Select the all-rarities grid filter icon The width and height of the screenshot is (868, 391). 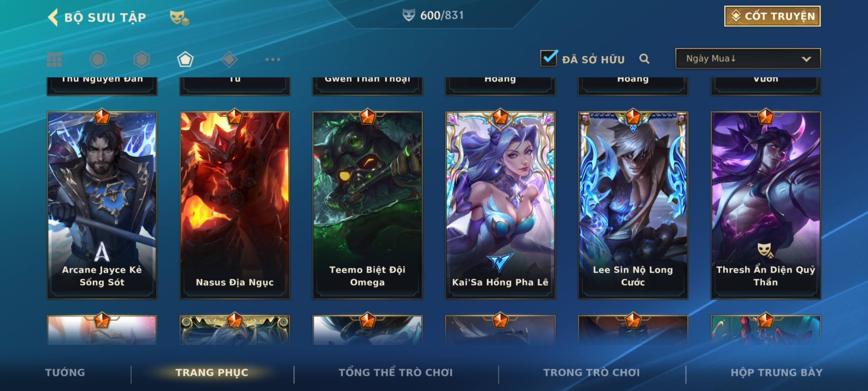54,59
